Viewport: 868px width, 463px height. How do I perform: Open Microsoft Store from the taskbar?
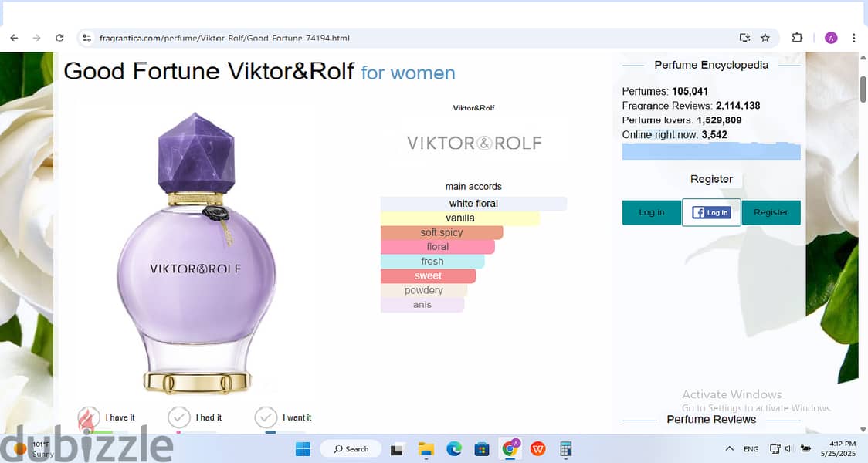tap(482, 449)
